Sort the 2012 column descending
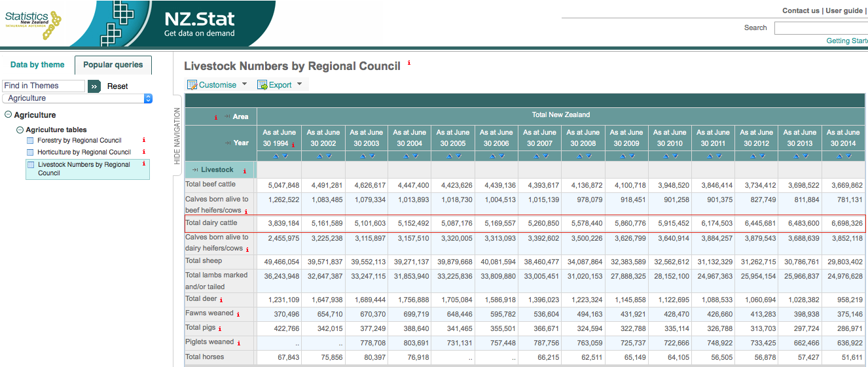The width and height of the screenshot is (868, 367). (x=763, y=156)
